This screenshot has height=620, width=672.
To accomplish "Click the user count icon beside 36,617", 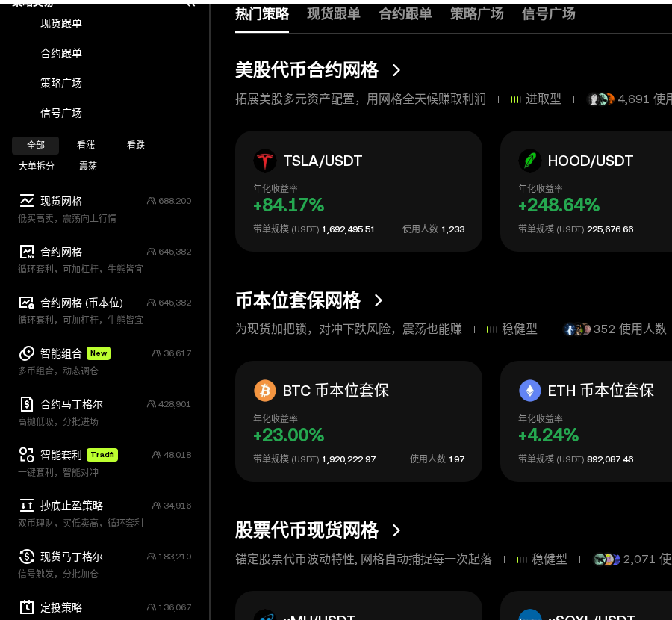I will pos(157,353).
